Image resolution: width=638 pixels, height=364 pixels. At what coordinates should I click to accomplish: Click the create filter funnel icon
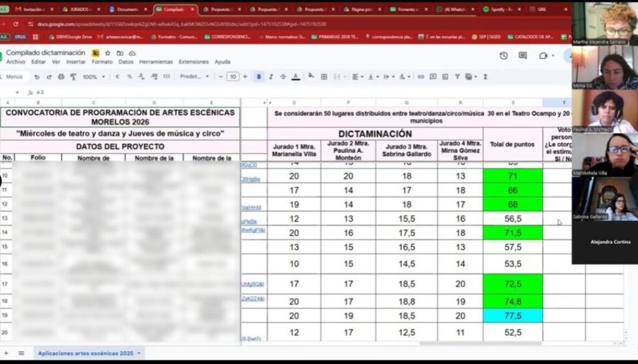pos(457,77)
